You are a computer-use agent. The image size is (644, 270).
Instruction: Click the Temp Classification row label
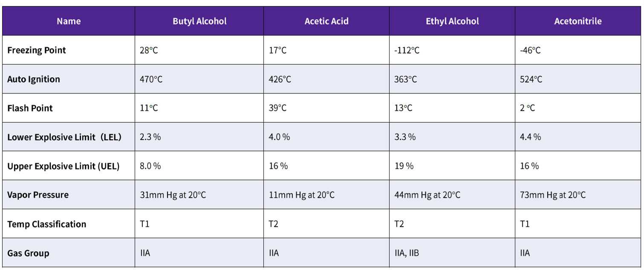click(46, 224)
